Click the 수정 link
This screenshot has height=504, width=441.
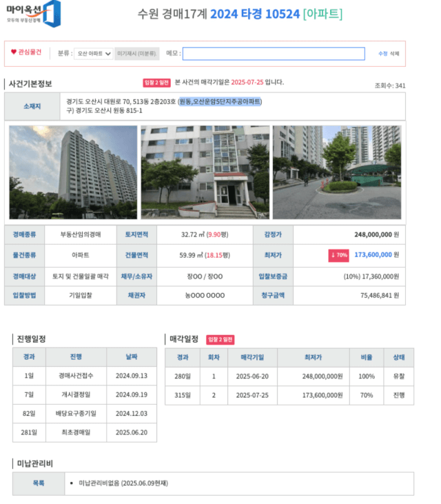[383, 54]
